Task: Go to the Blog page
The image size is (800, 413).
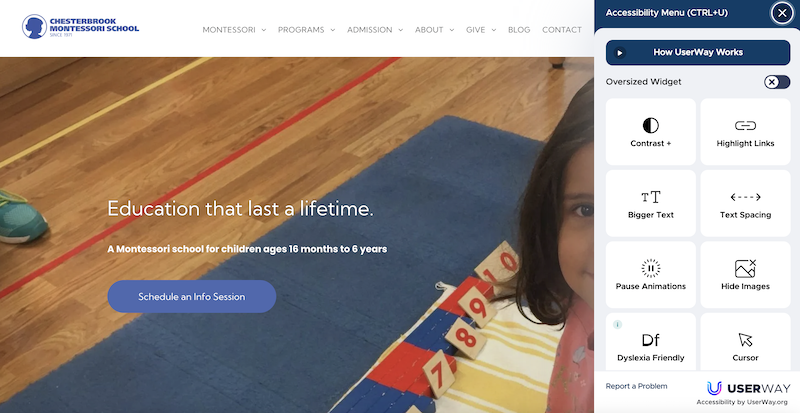Action: pos(519,30)
